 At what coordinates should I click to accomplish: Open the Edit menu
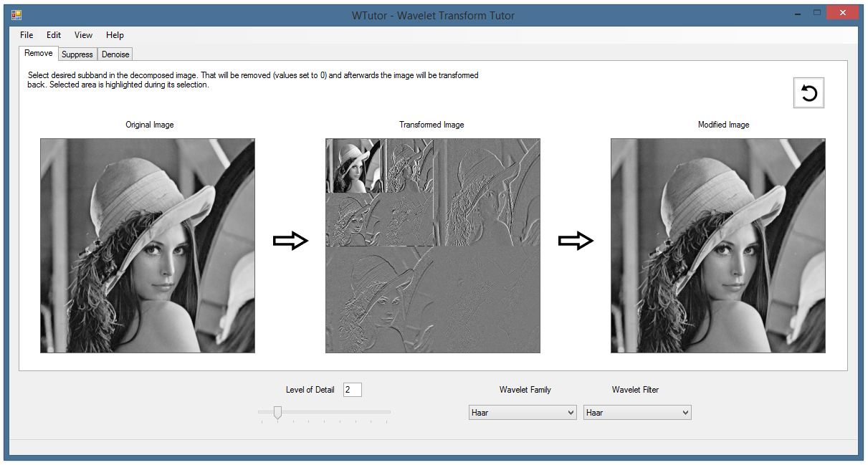coord(54,35)
